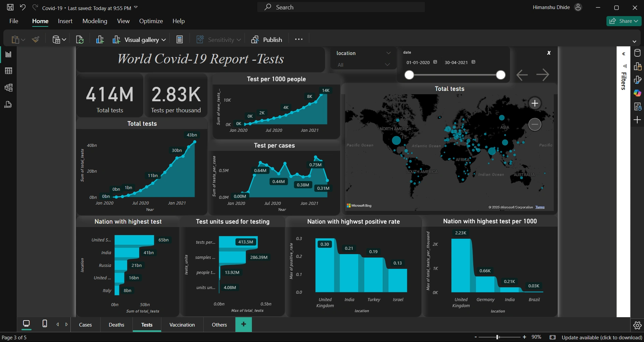The height and width of the screenshot is (342, 644).
Task: Click fit to page icon
Action: click(553, 337)
